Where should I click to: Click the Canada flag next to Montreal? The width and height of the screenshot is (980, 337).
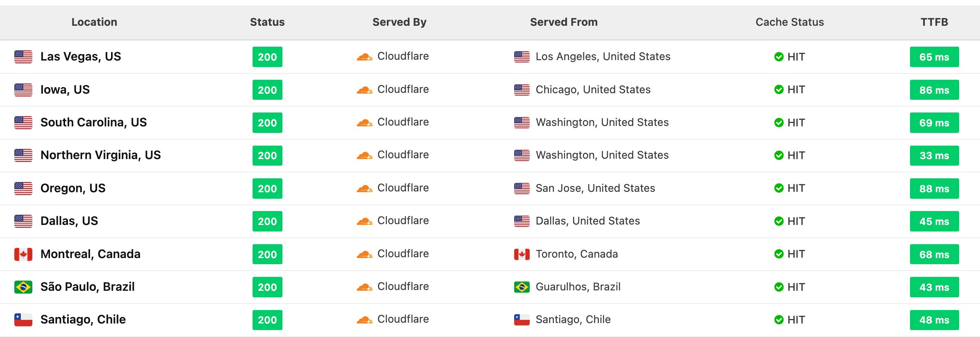click(x=23, y=254)
